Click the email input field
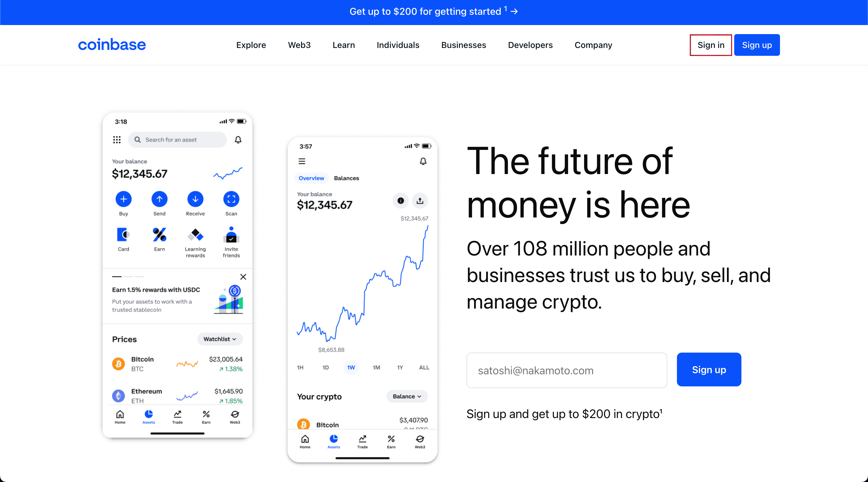 pyautogui.click(x=567, y=370)
